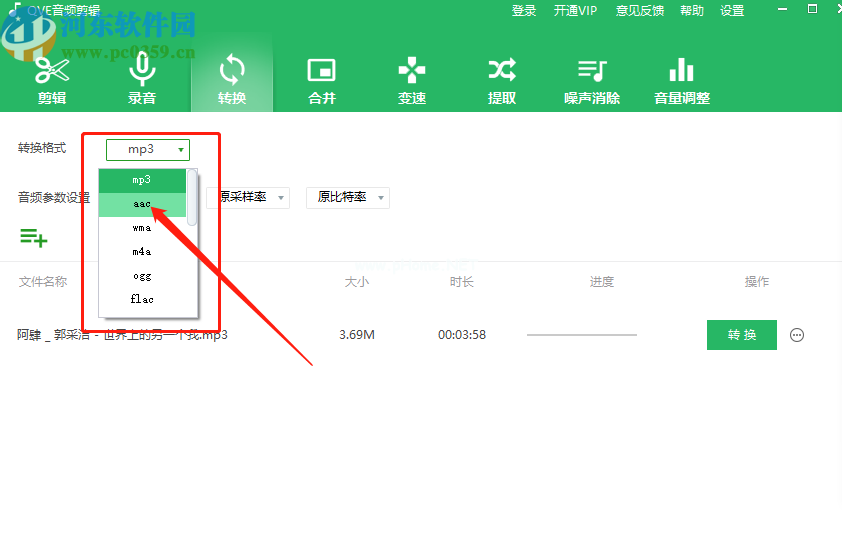Open the 合并 merge tool
Viewport: 842px width, 548px height.
[x=321, y=79]
